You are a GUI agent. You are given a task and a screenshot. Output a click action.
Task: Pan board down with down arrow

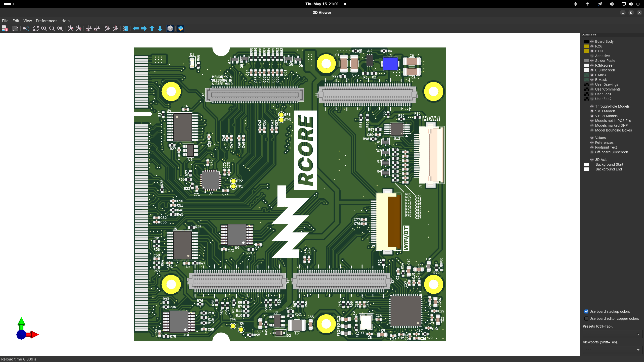tap(160, 28)
